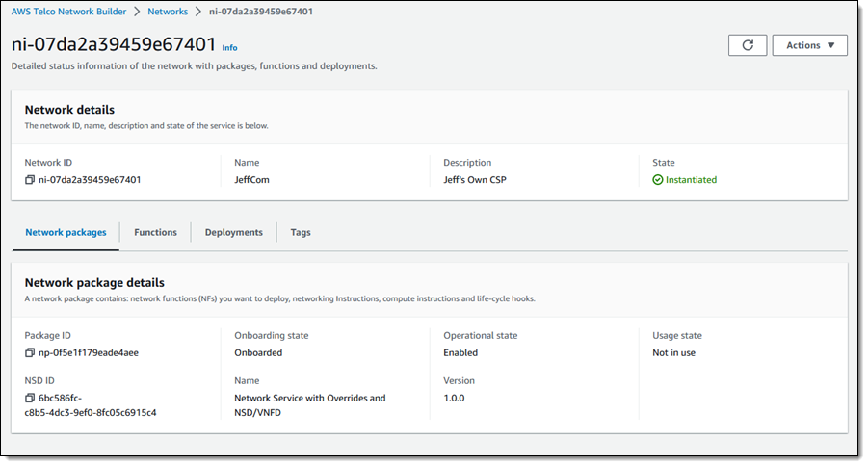Viewport: 868px width, 466px height.
Task: Copy the Package ID np-0f5e1f179eade4aee
Action: tap(29, 353)
